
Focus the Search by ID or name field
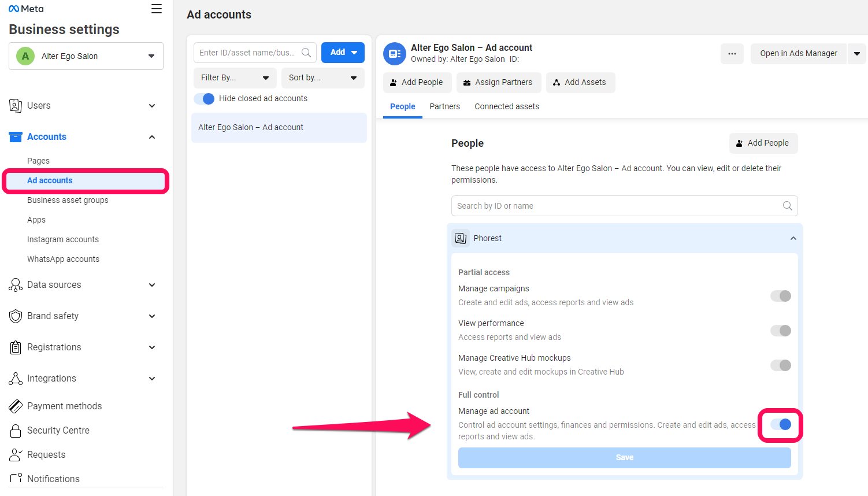point(625,206)
